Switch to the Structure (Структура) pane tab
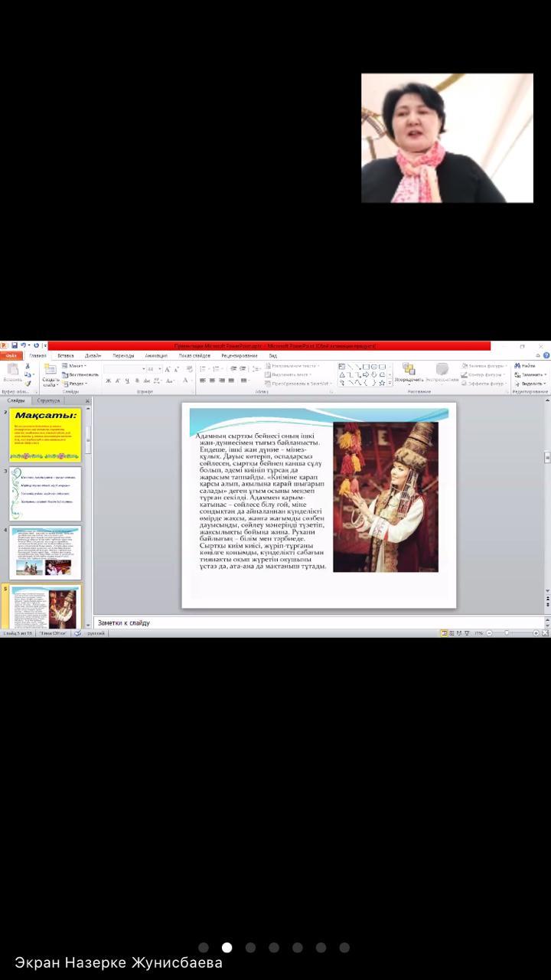 [48, 400]
